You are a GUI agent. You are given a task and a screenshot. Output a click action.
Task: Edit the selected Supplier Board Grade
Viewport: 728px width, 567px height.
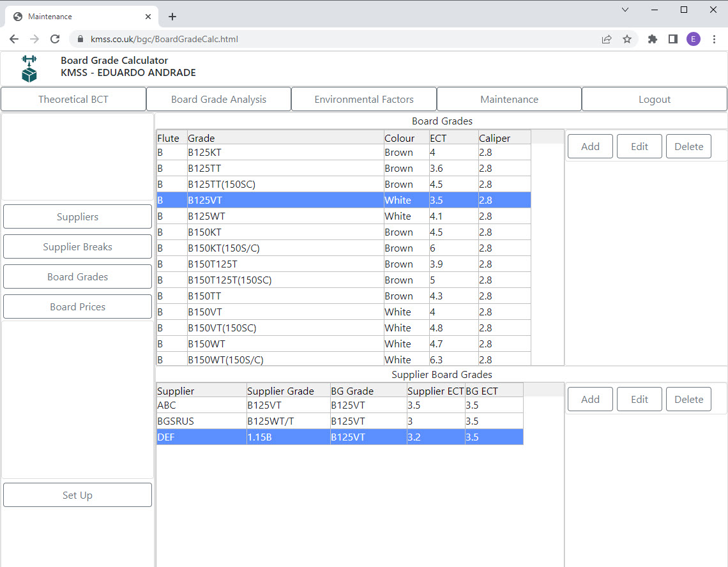[x=639, y=399]
